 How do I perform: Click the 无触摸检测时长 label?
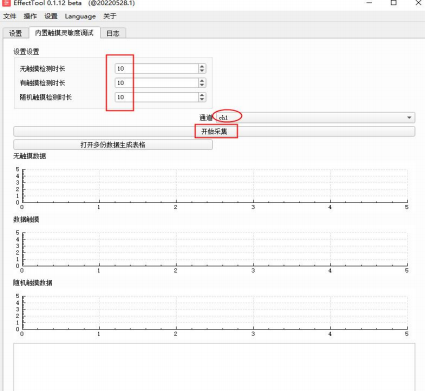click(42, 69)
